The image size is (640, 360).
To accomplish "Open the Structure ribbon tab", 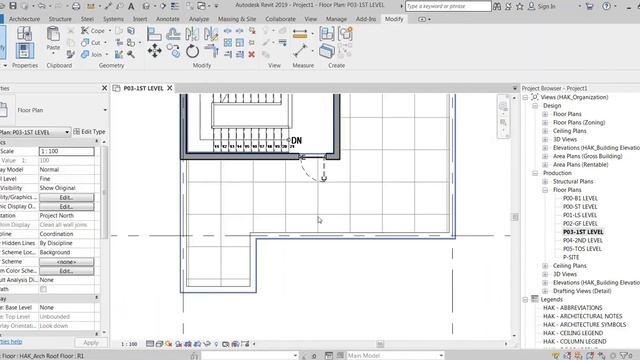I will coord(60,19).
